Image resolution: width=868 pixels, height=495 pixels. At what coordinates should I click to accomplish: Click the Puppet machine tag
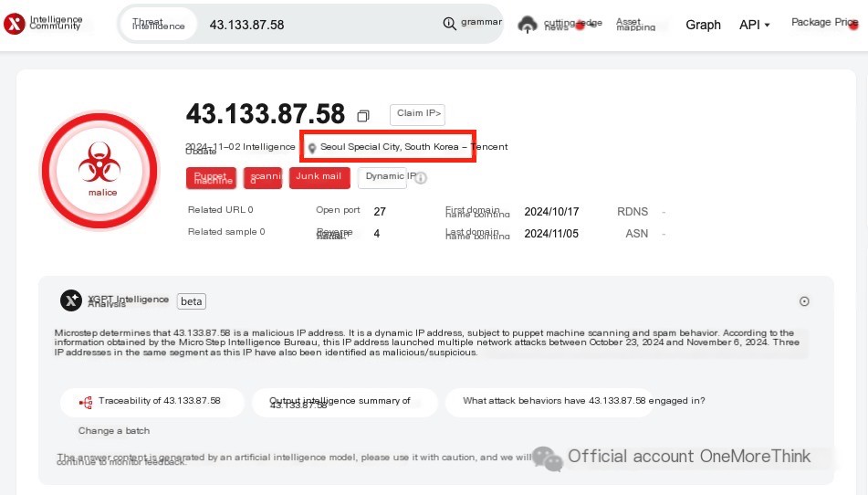click(212, 178)
